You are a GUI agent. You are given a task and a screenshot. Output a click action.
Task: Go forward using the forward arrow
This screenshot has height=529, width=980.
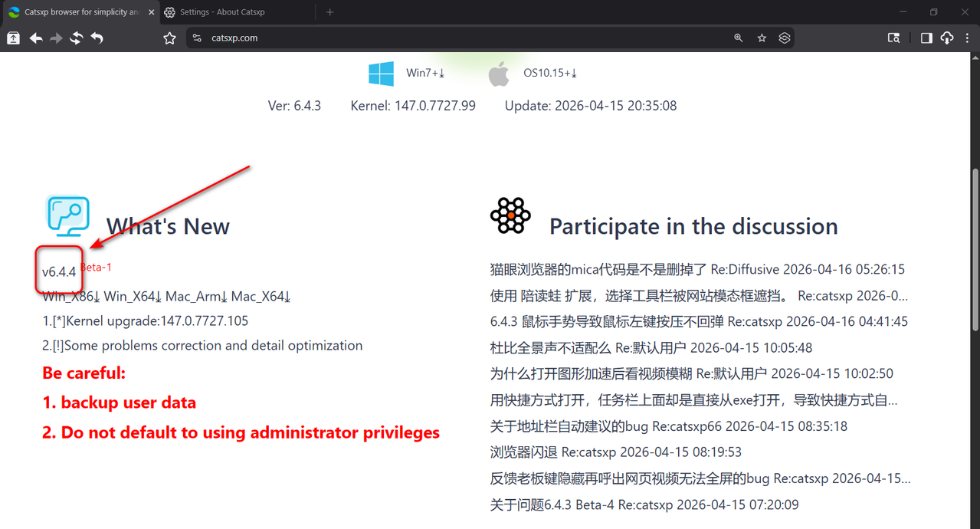56,38
